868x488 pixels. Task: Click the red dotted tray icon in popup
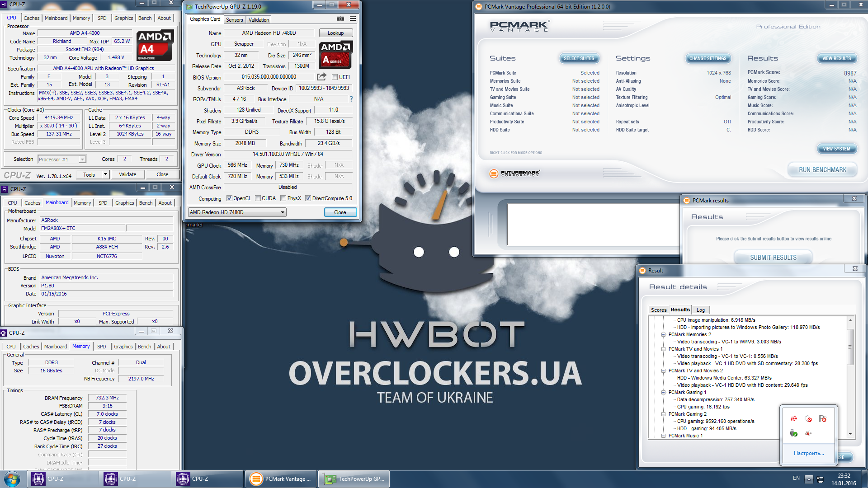point(794,419)
